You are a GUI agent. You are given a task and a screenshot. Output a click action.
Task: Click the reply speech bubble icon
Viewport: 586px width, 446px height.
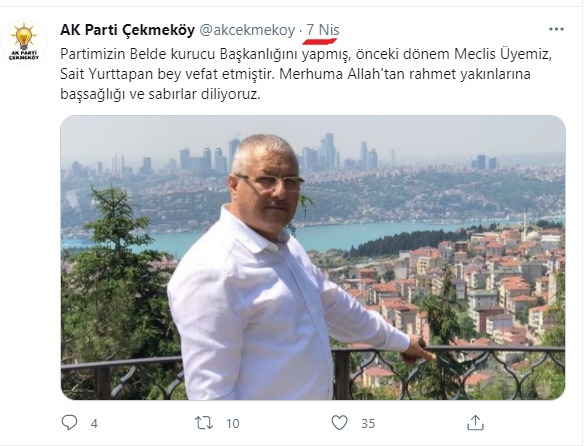pyautogui.click(x=69, y=422)
